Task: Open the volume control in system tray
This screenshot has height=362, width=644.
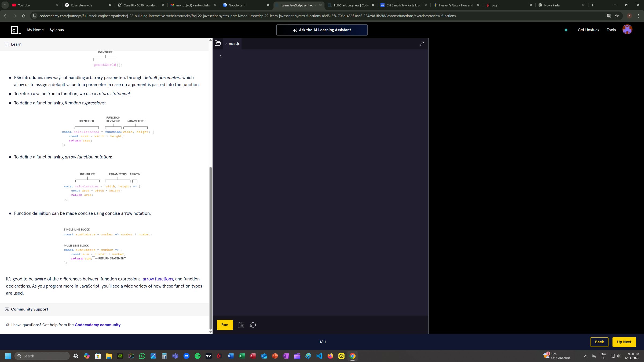Action: point(619,356)
